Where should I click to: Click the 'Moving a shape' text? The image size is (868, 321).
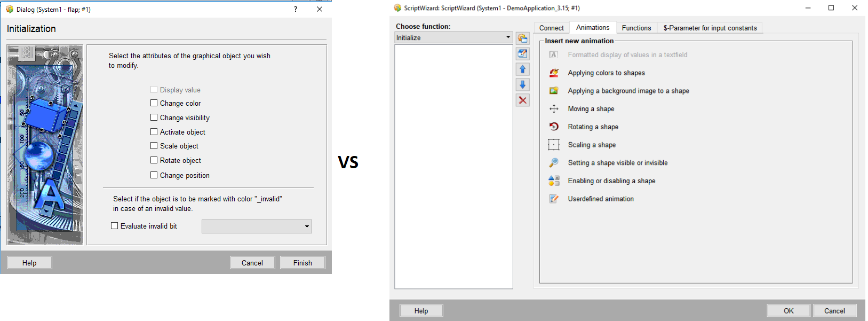591,109
